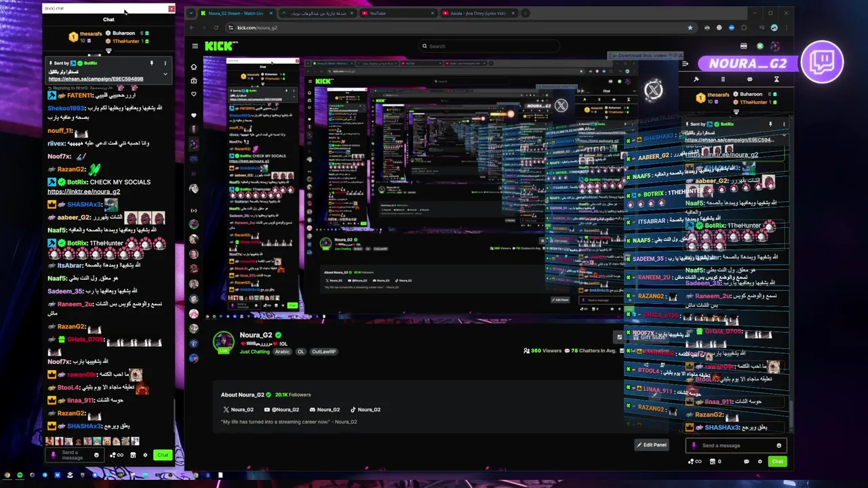Select the OutLawRP tag

click(x=323, y=352)
